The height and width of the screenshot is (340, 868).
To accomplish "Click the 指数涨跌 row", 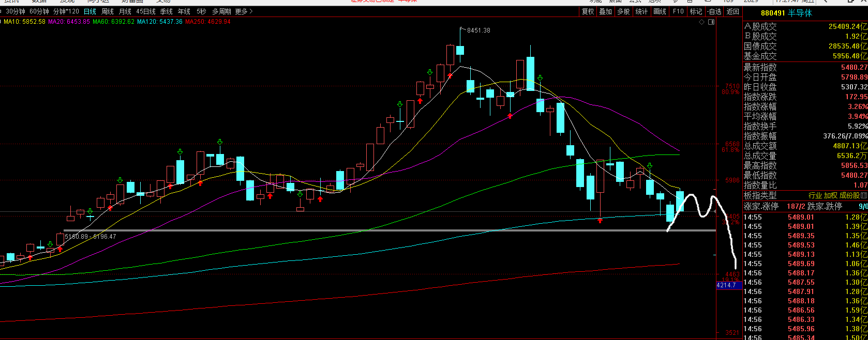I will pos(805,97).
